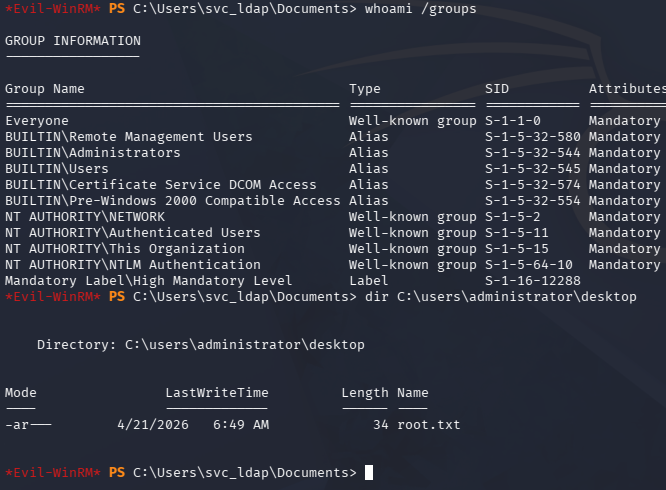Screen dimensions: 666x490
Task: Click the Attributes column header
Action: coord(627,89)
